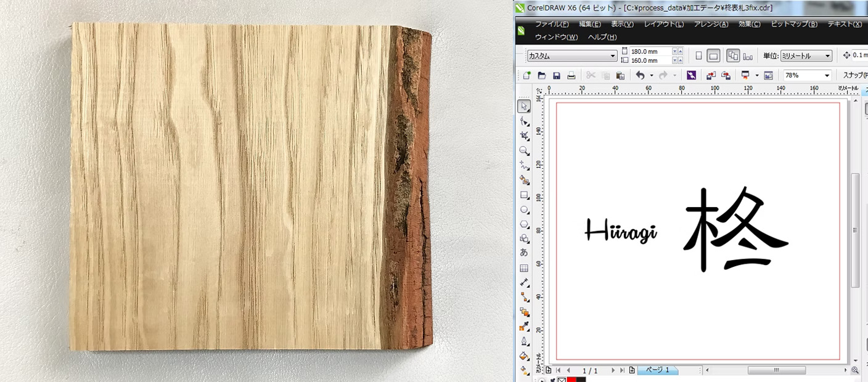
Task: Toggle the all pages layout button
Action: pos(733,56)
